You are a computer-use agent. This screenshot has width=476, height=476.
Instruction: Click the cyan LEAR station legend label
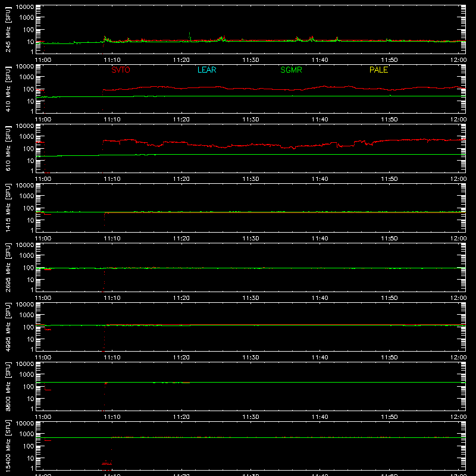coord(206,70)
